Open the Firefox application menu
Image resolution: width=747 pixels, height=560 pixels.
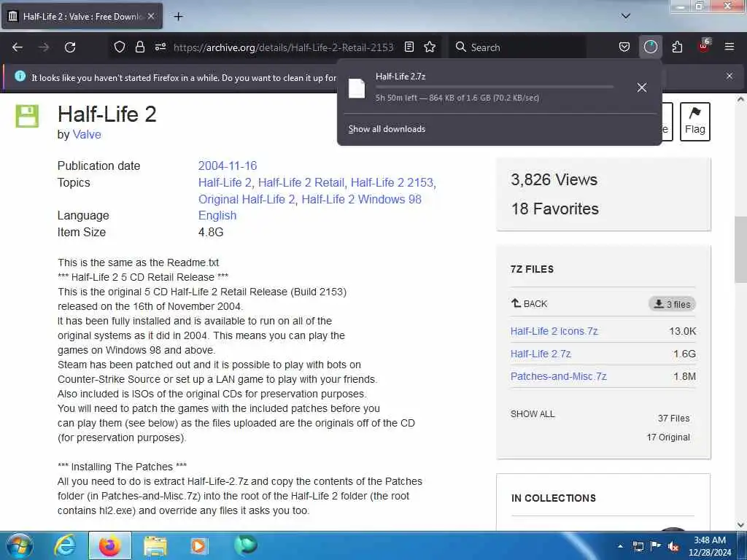729,47
